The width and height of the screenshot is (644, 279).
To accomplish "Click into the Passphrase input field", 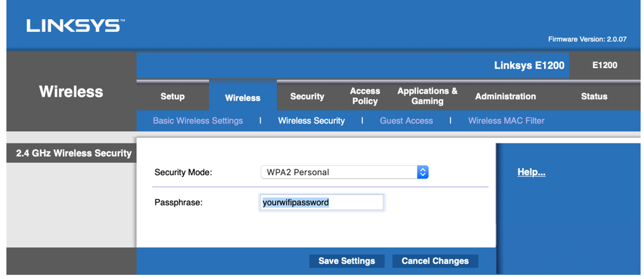I will pos(321,202).
